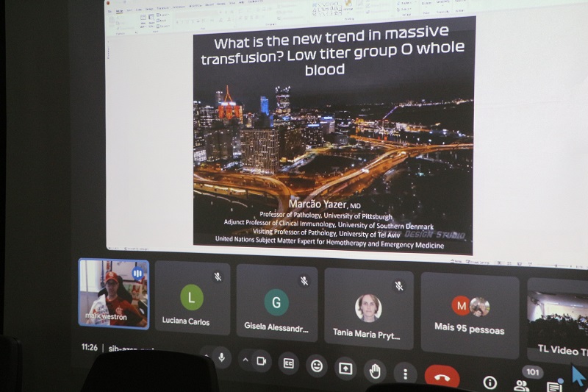Select mark westron's video tile
The image size is (588, 392).
[x=113, y=293]
